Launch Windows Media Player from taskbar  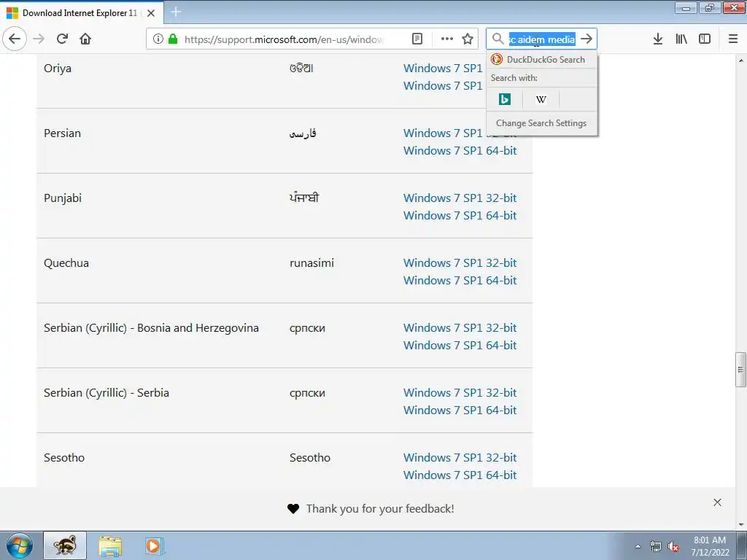[155, 545]
